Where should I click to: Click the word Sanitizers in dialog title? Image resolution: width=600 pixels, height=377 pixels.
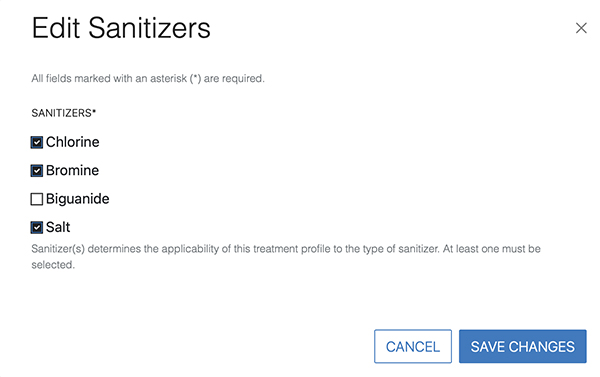click(x=150, y=28)
